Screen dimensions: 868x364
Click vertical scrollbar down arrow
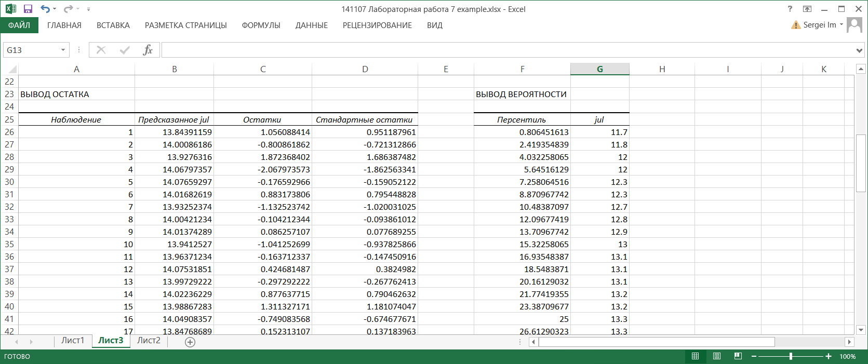click(861, 330)
